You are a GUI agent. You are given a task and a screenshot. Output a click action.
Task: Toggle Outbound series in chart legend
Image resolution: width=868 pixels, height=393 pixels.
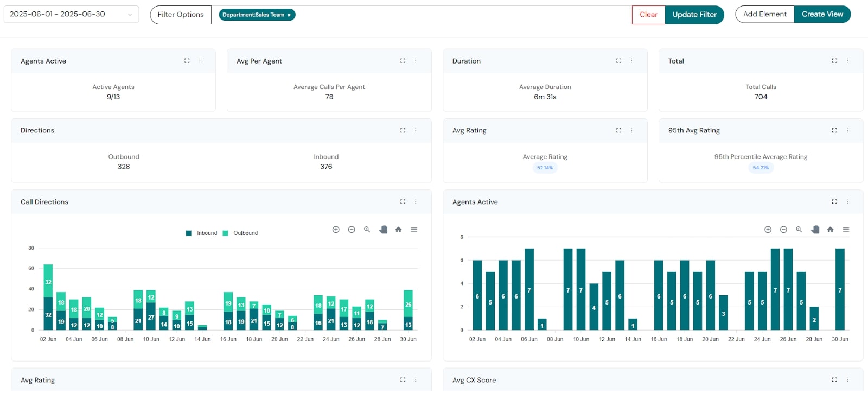point(240,233)
